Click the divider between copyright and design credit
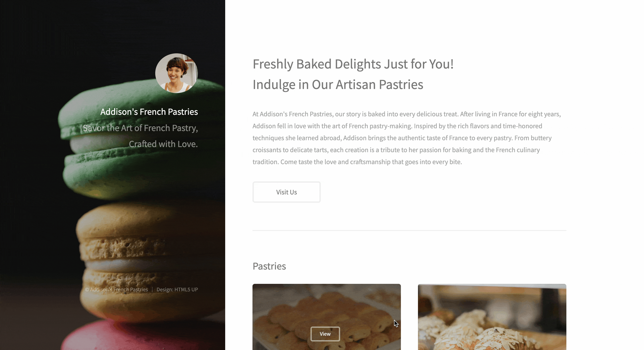Viewport: 644px width, 350px height. click(x=152, y=289)
